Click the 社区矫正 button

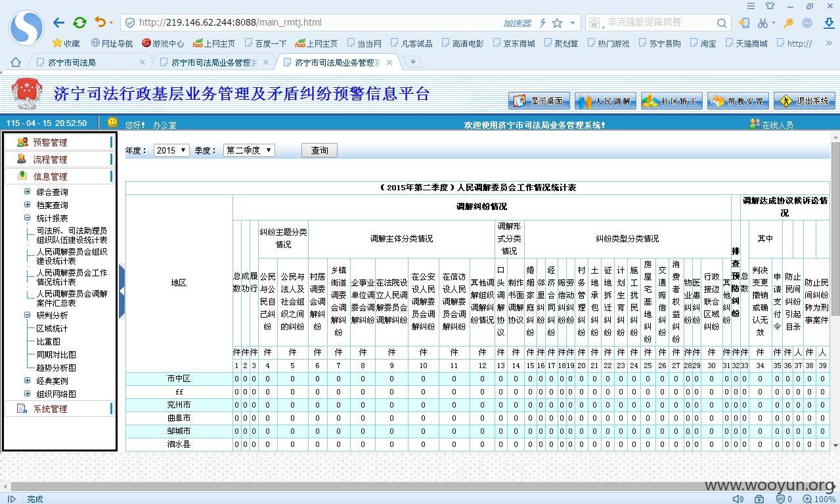click(672, 101)
